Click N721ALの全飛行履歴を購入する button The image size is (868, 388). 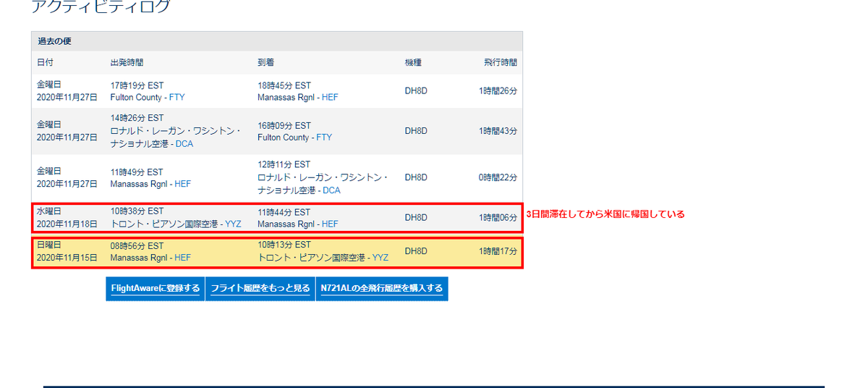[382, 288]
